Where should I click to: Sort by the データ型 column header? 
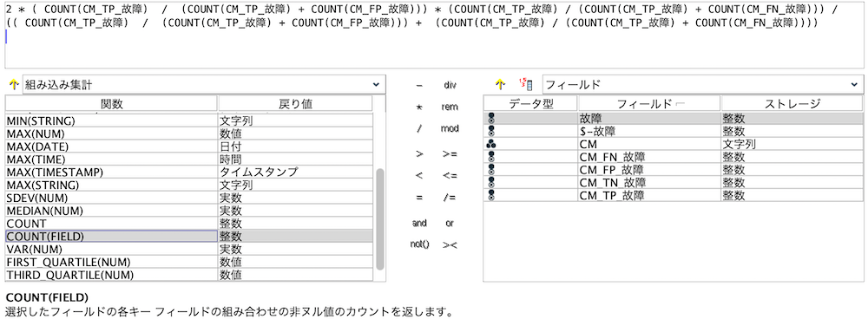pos(530,103)
